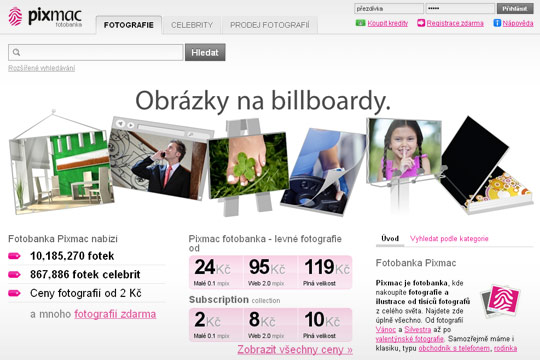
Task: Click the Hledat search button
Action: point(205,52)
